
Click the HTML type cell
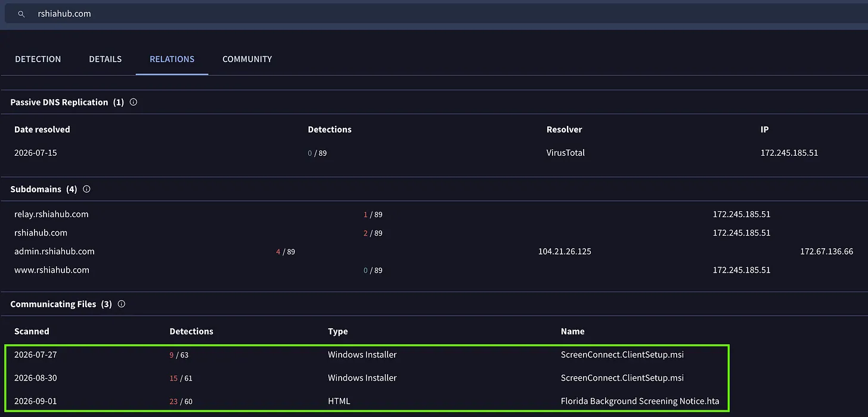339,401
